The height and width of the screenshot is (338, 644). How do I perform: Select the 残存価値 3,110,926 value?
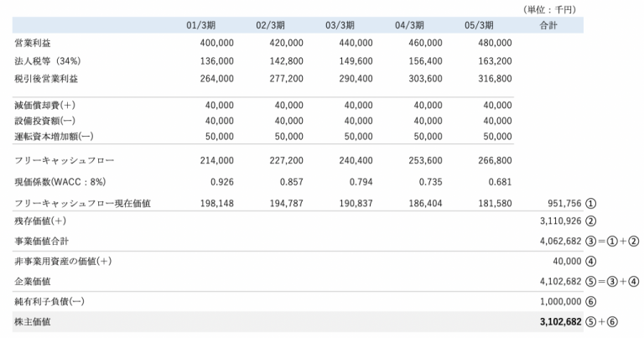pos(561,221)
